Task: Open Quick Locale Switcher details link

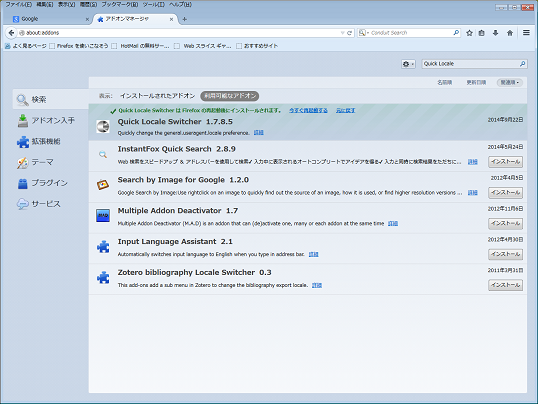Action: tap(259, 133)
